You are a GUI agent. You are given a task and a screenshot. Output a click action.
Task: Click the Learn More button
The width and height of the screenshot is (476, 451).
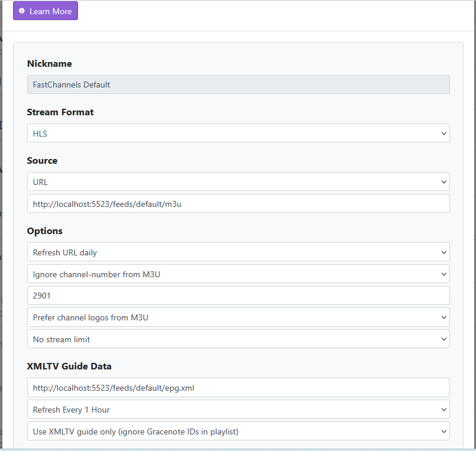tap(45, 11)
